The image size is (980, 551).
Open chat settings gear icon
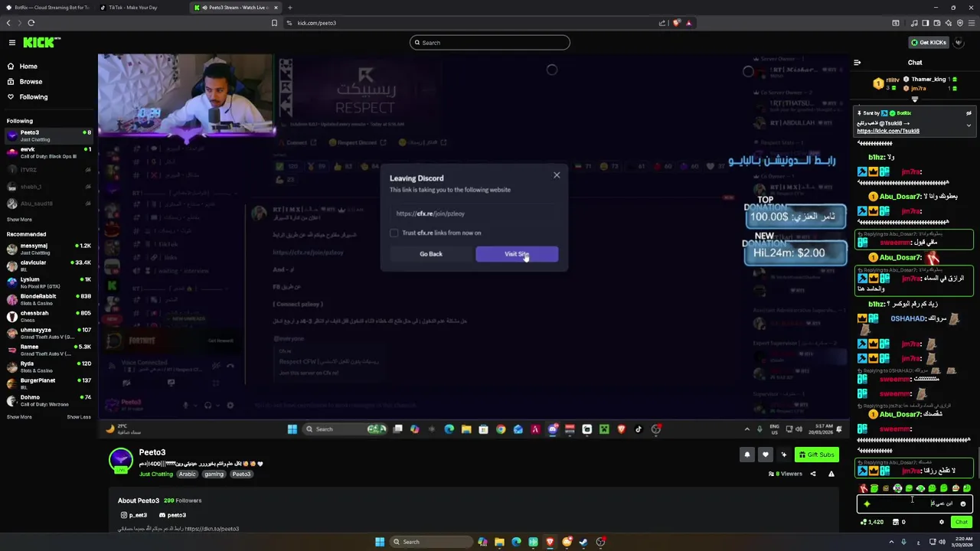coord(942,522)
